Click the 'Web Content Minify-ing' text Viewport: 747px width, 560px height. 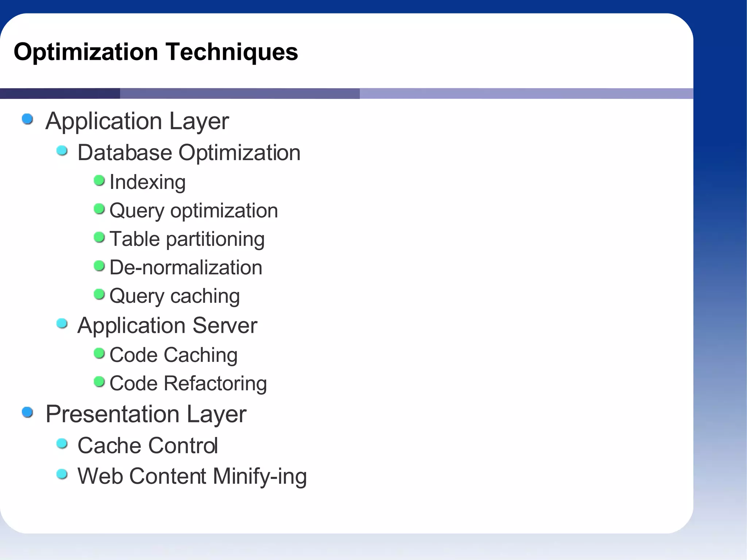pos(192,476)
